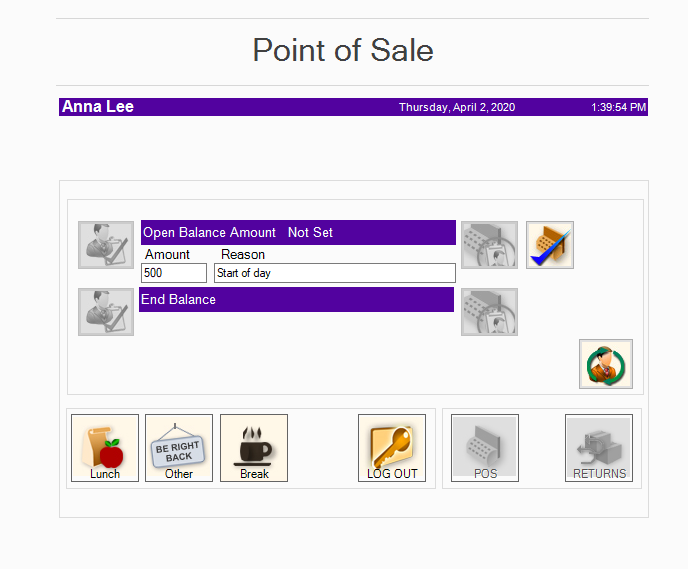The width and height of the screenshot is (688, 569).
Task: Select the Be Right Back 'Other' icon
Action: [179, 448]
